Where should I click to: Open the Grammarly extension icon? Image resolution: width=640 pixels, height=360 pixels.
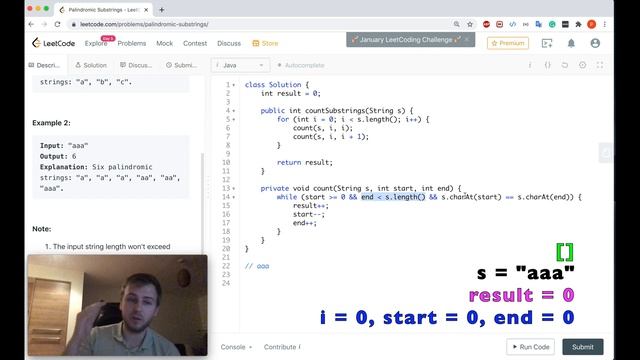pyautogui.click(x=552, y=24)
